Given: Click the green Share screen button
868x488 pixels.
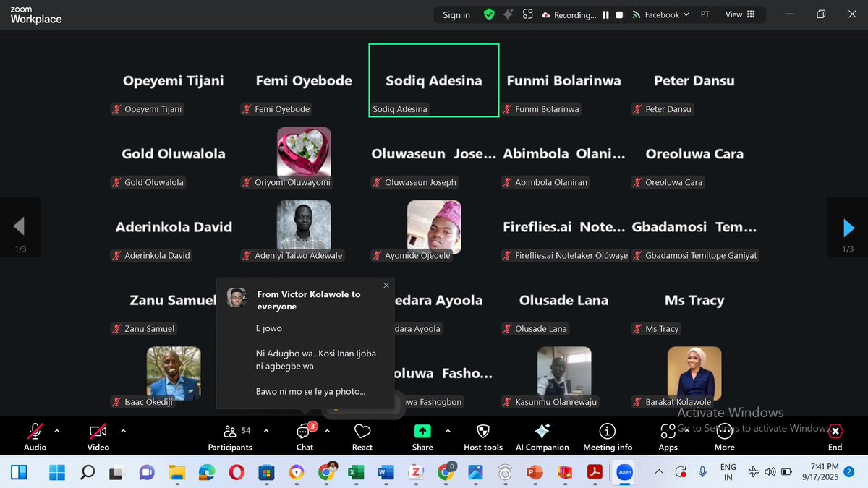Looking at the screenshot, I should click(422, 436).
